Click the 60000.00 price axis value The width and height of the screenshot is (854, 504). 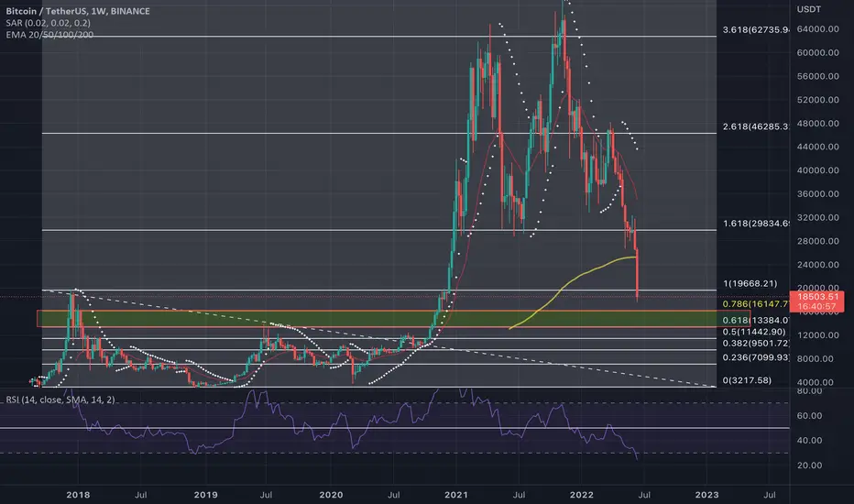point(817,52)
